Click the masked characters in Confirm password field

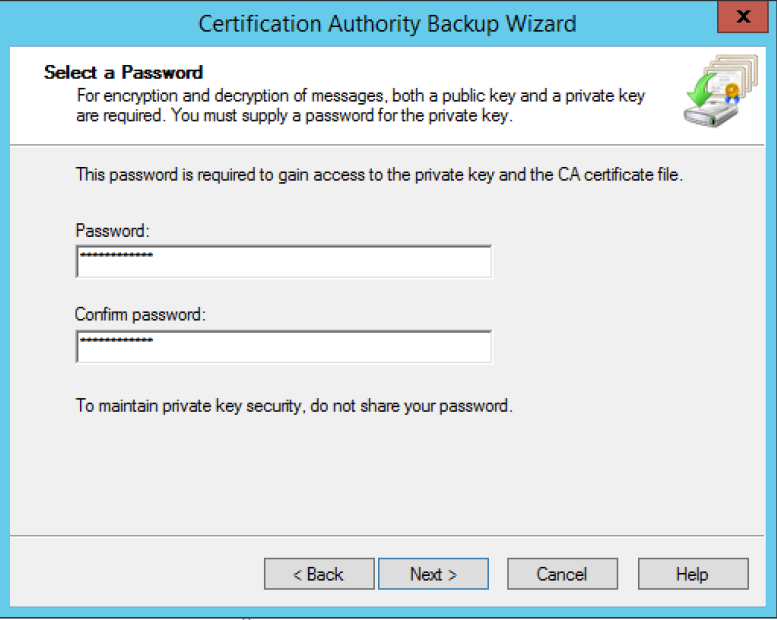[116, 341]
